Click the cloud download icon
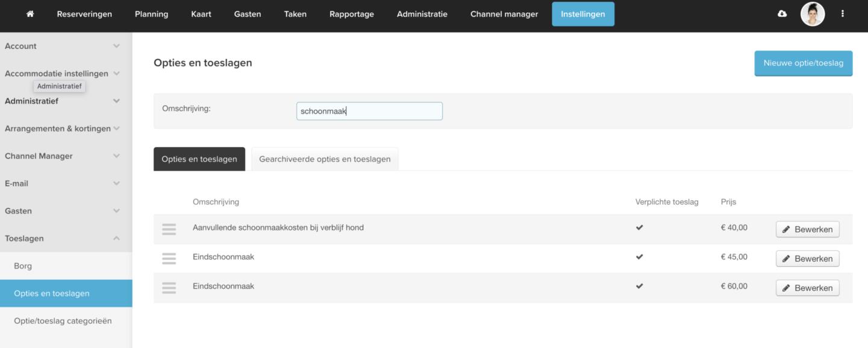This screenshot has height=348, width=868. click(x=782, y=14)
